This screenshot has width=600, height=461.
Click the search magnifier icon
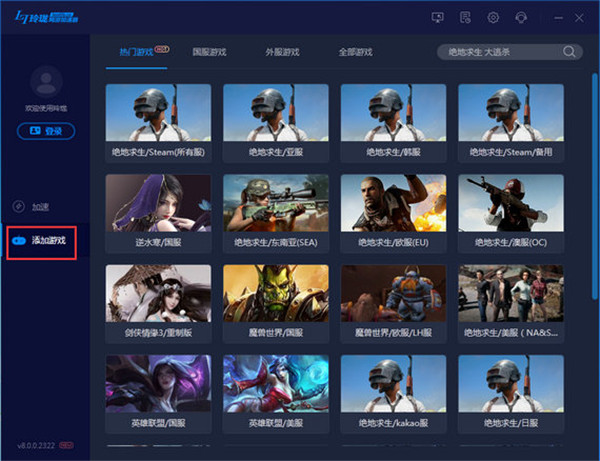569,52
